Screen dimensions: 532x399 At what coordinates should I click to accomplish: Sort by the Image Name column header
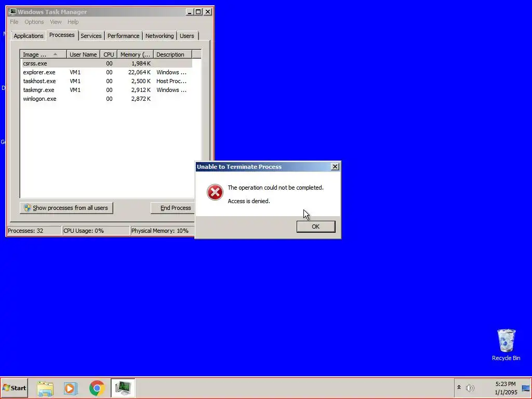pyautogui.click(x=43, y=55)
